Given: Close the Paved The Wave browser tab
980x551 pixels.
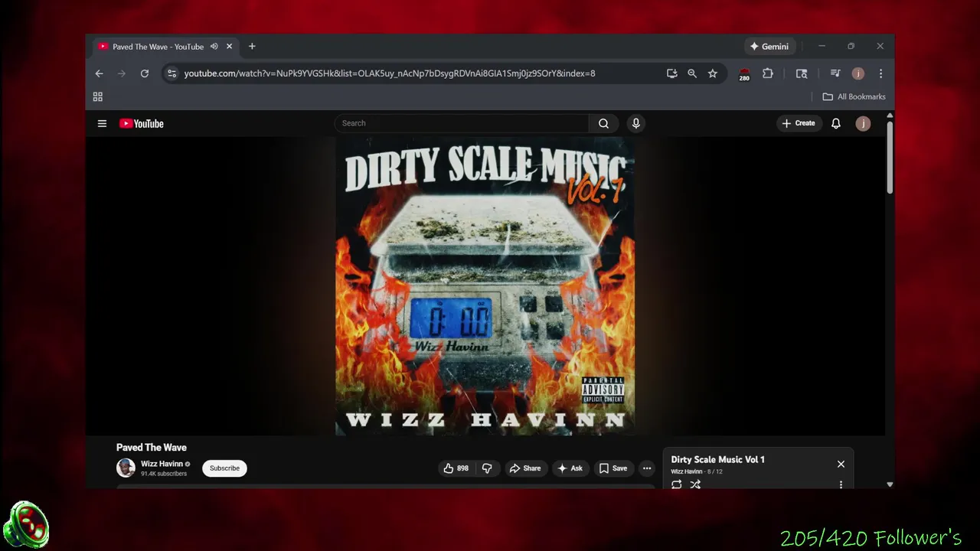Looking at the screenshot, I should pyautogui.click(x=229, y=47).
